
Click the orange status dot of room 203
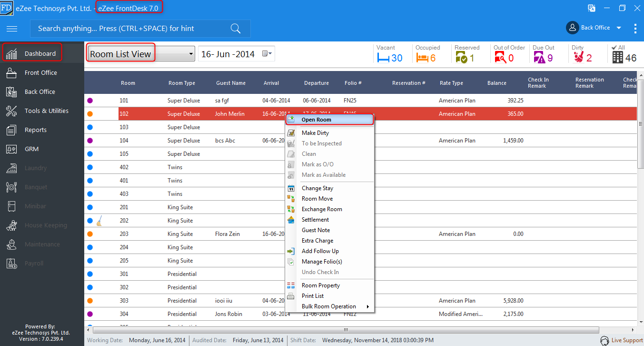[90, 234]
